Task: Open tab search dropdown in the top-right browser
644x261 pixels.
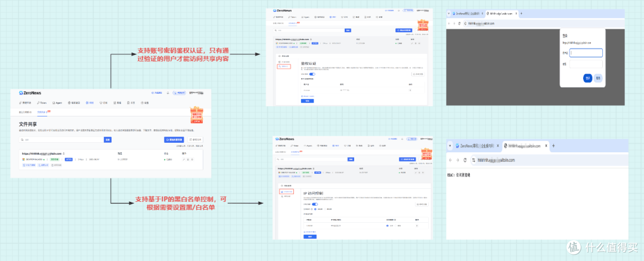Action: pyautogui.click(x=448, y=13)
